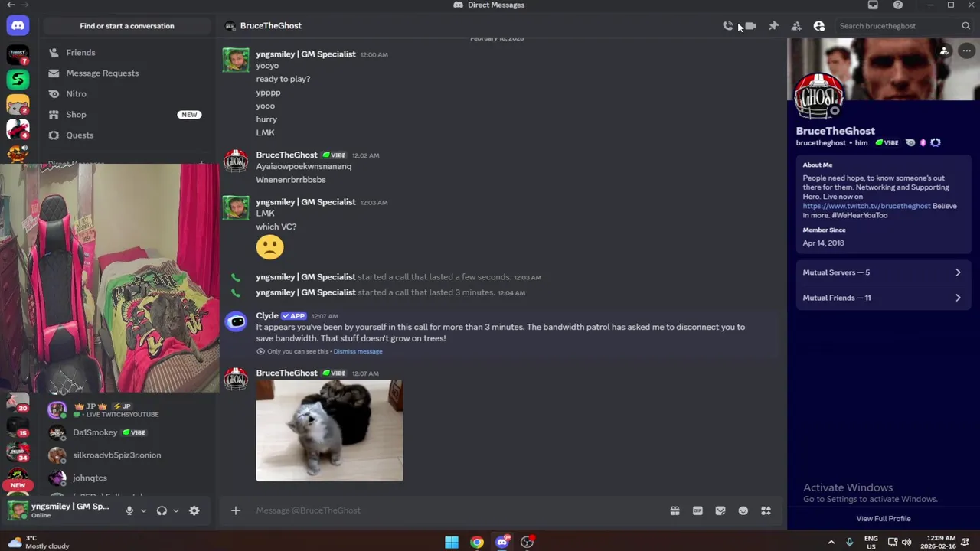Start a video call
Viewport: 980px width, 551px height.
751,26
